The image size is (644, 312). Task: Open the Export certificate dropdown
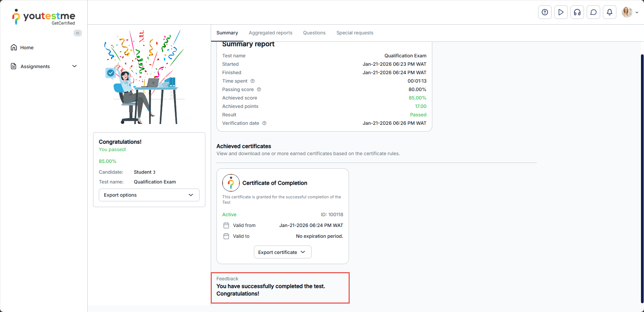coord(282,252)
